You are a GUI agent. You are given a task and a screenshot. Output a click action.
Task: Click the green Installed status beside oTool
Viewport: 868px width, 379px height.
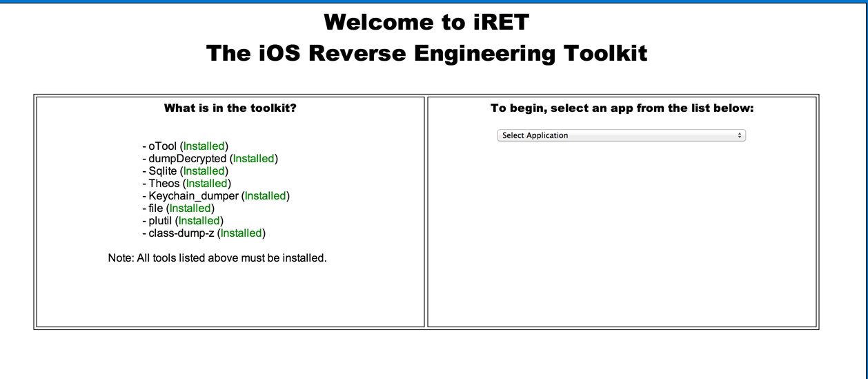point(204,146)
